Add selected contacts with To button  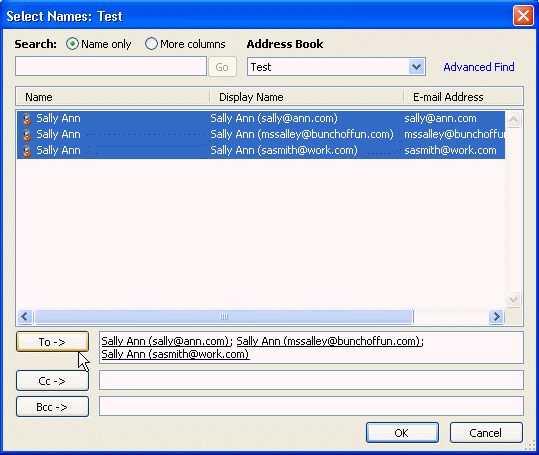52,342
